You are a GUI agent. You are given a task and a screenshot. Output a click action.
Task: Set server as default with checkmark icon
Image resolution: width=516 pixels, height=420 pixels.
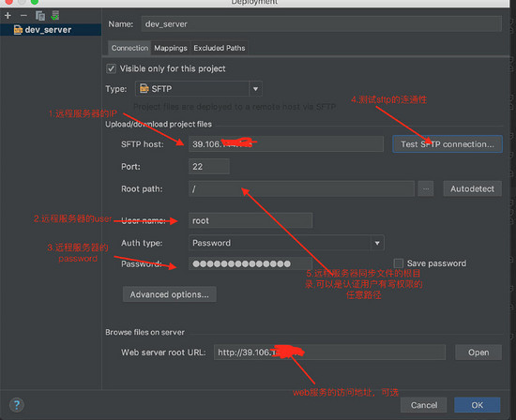(55, 15)
